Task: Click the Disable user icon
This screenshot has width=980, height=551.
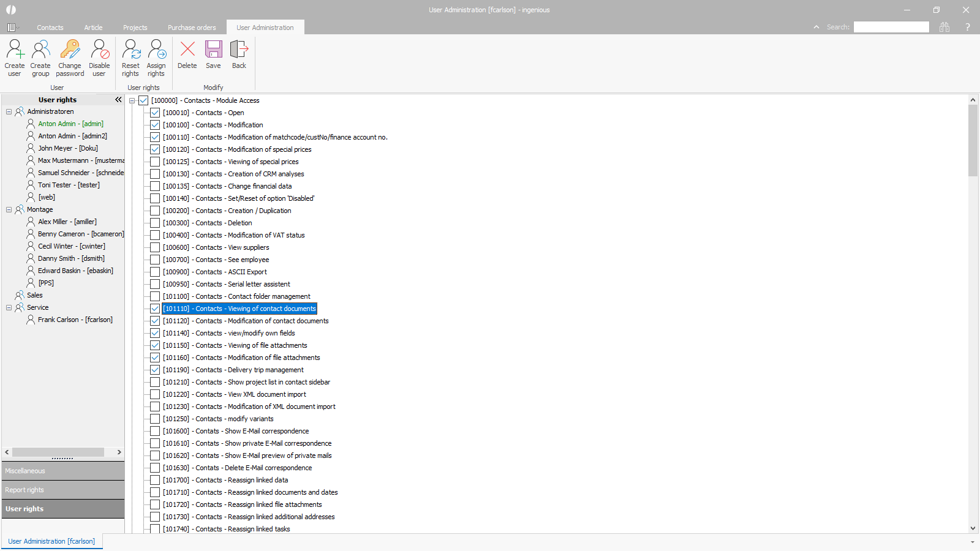Action: click(99, 50)
